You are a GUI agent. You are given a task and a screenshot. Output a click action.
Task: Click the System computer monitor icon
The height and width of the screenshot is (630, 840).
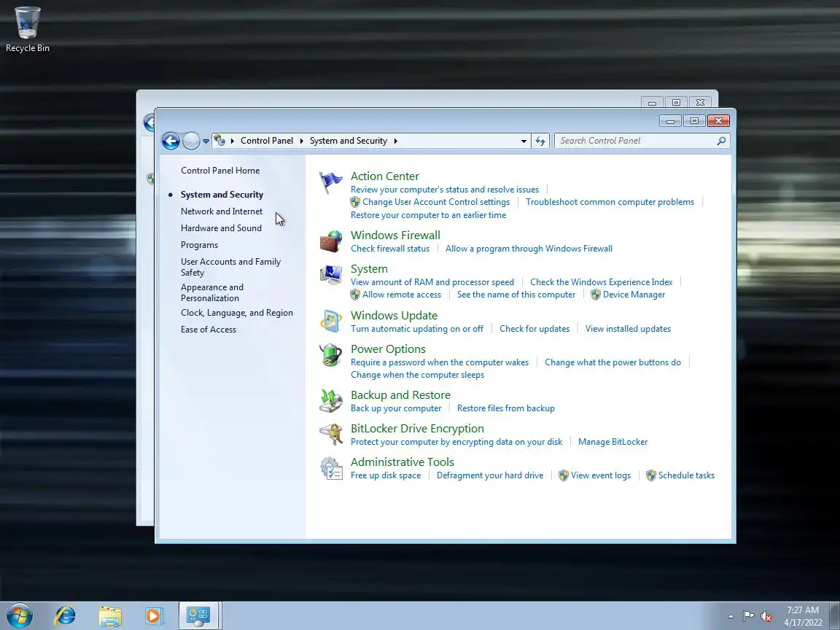330,275
